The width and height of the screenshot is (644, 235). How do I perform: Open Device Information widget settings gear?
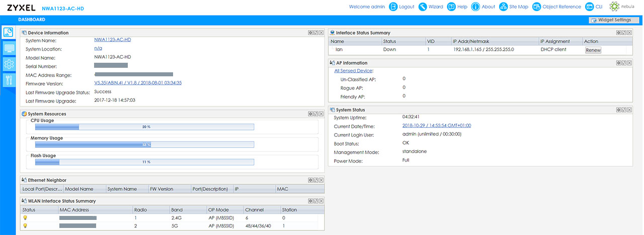[x=310, y=33]
